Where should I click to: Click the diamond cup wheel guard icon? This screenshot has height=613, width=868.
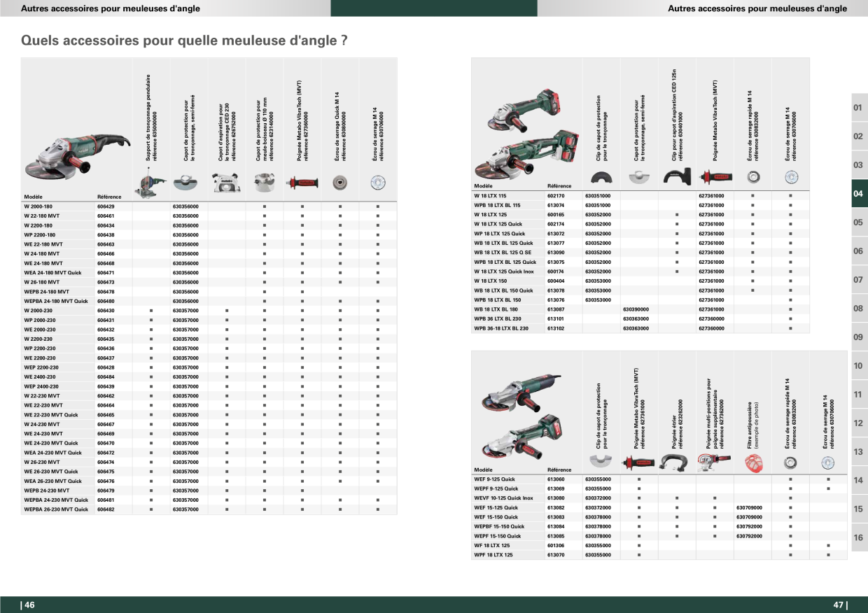[264, 183]
